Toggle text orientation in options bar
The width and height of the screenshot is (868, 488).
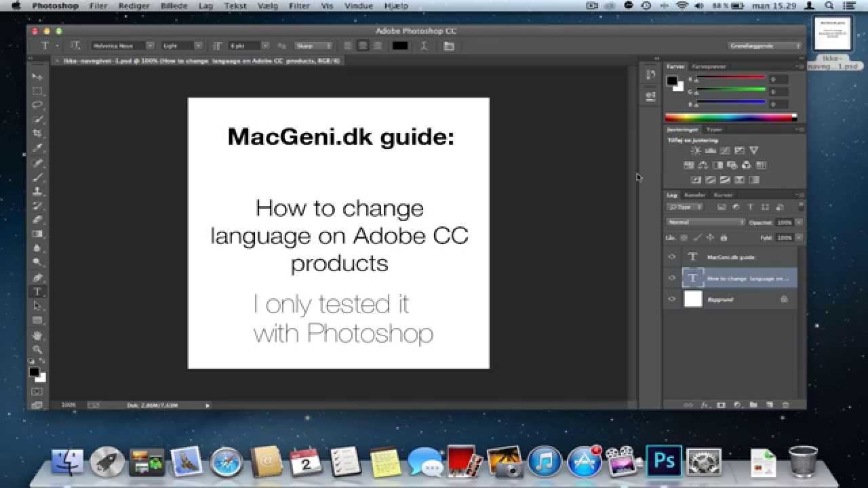[x=75, y=45]
